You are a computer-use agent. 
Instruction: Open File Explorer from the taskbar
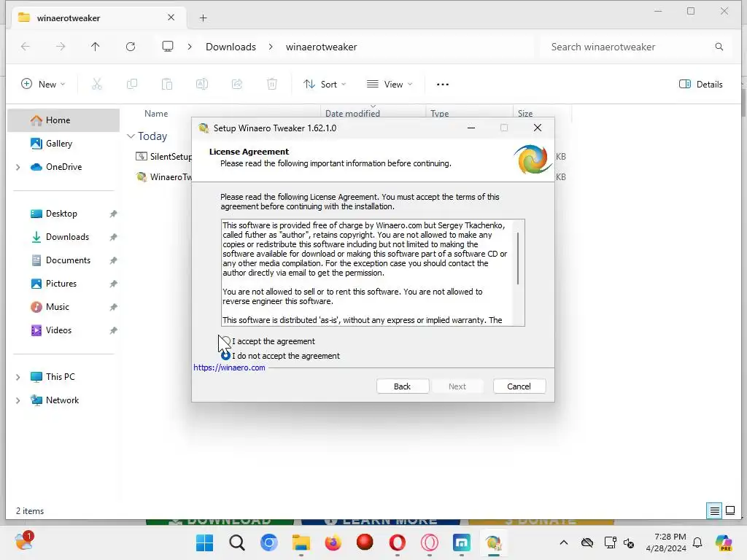coord(301,542)
